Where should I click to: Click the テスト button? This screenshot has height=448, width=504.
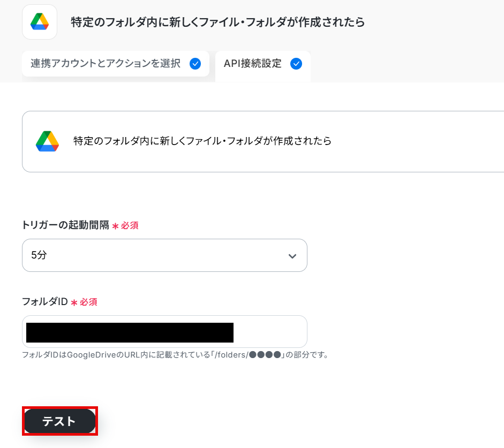(60, 421)
